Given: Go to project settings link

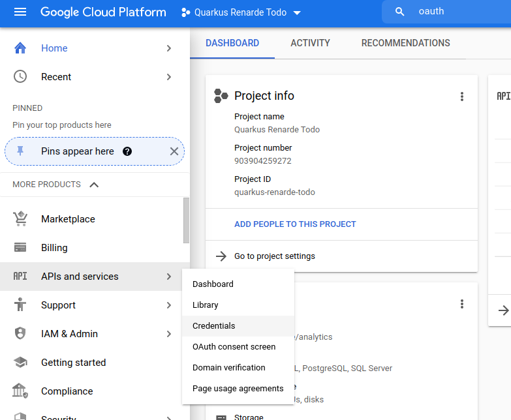Looking at the screenshot, I should pos(274,256).
